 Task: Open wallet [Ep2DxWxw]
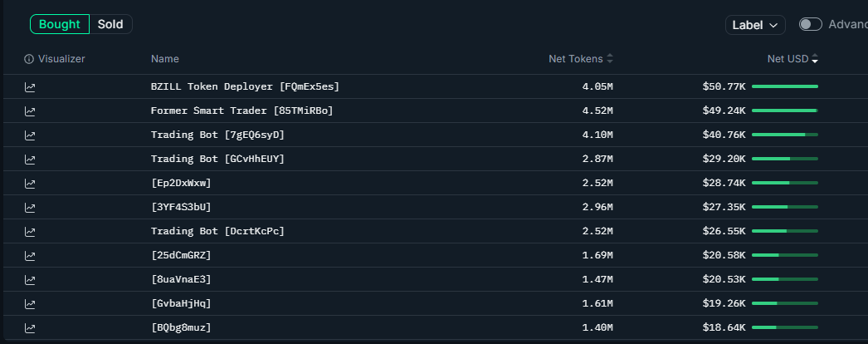(181, 183)
